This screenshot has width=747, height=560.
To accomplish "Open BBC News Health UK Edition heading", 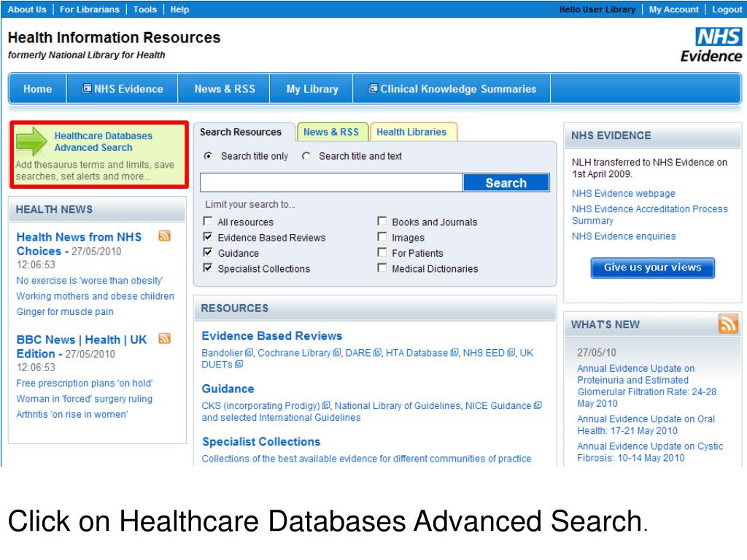I will click(x=82, y=346).
